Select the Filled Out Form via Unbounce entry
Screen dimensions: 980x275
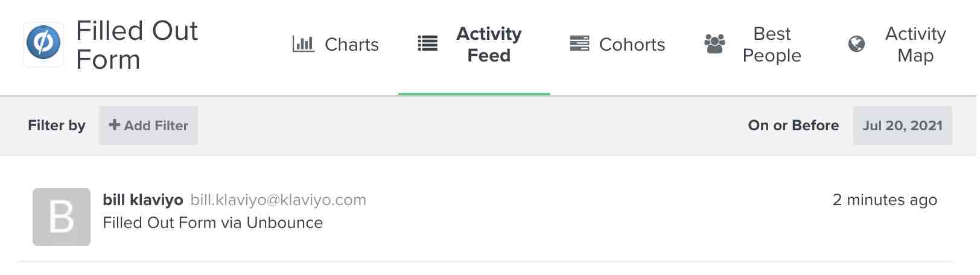click(x=212, y=223)
